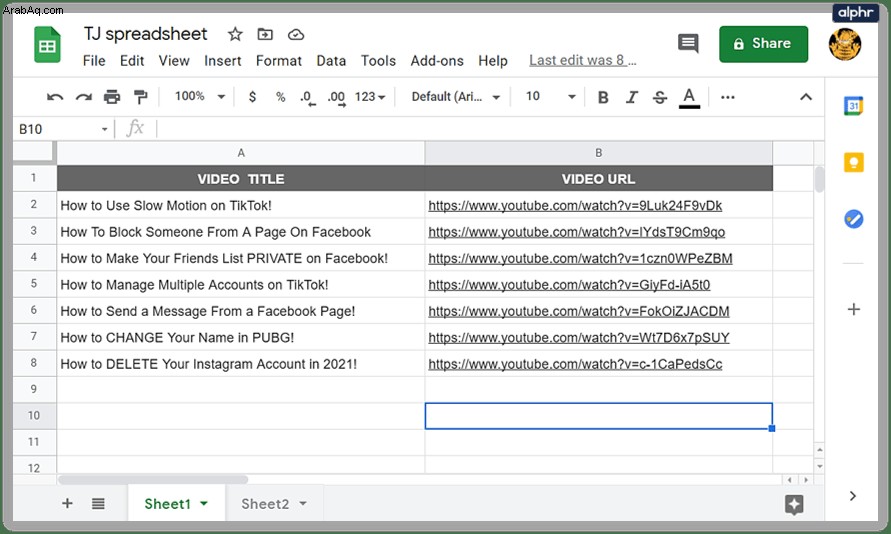Open the URL ending in 1czn0WPeZBM
This screenshot has height=534, width=891.
coord(580,258)
